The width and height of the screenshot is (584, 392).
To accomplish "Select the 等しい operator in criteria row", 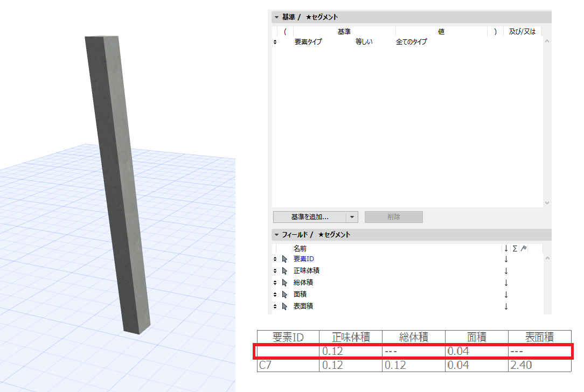I will tap(364, 42).
